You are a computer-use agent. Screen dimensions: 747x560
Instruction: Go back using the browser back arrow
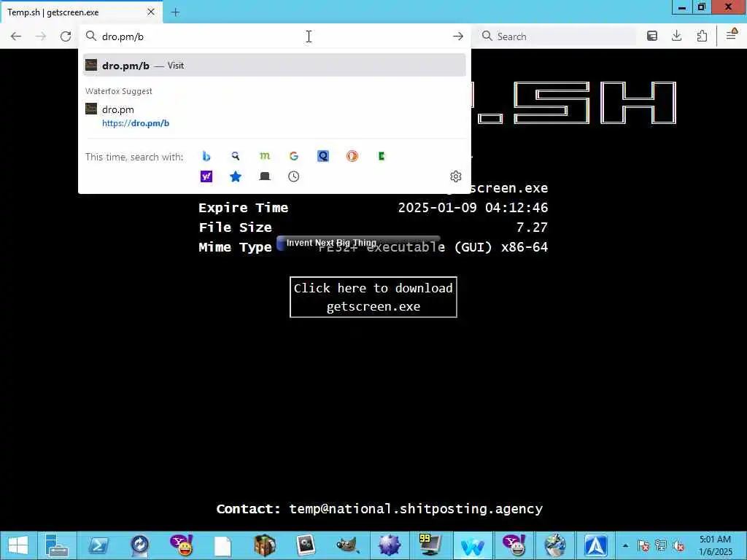pos(16,36)
